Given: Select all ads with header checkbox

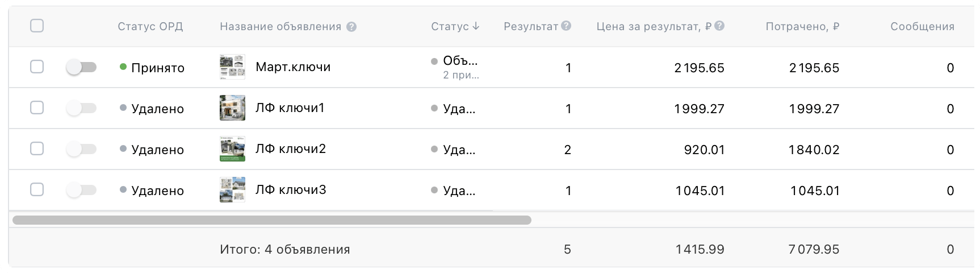Looking at the screenshot, I should pos(37,26).
